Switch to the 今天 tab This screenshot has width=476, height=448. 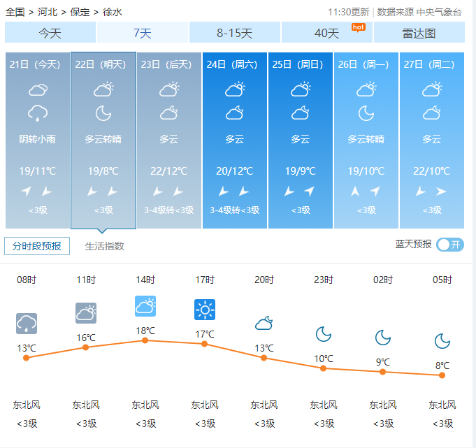click(50, 33)
